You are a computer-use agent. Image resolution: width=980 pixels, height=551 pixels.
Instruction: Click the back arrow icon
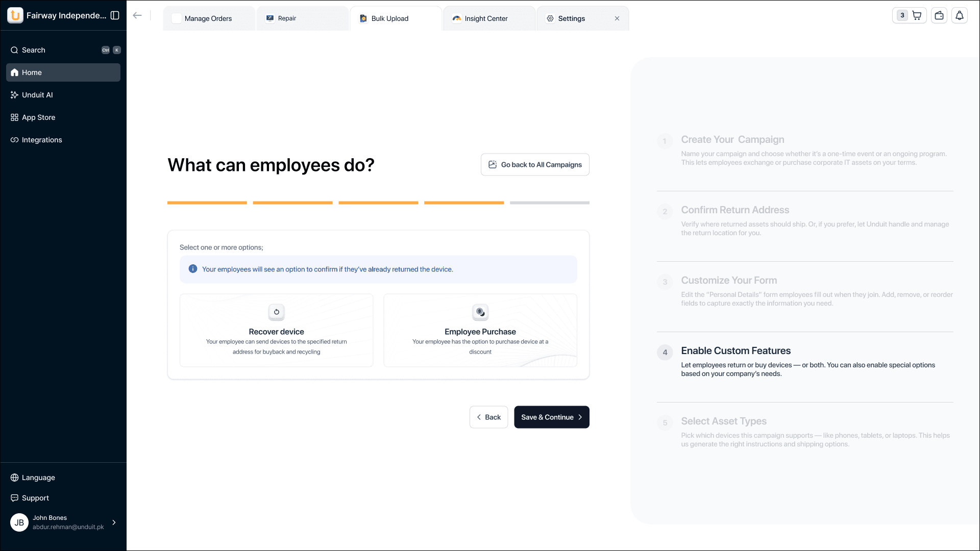[137, 15]
